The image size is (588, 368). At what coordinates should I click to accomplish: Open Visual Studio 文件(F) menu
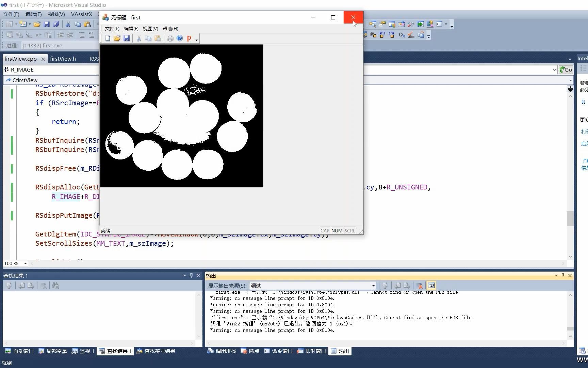click(11, 14)
